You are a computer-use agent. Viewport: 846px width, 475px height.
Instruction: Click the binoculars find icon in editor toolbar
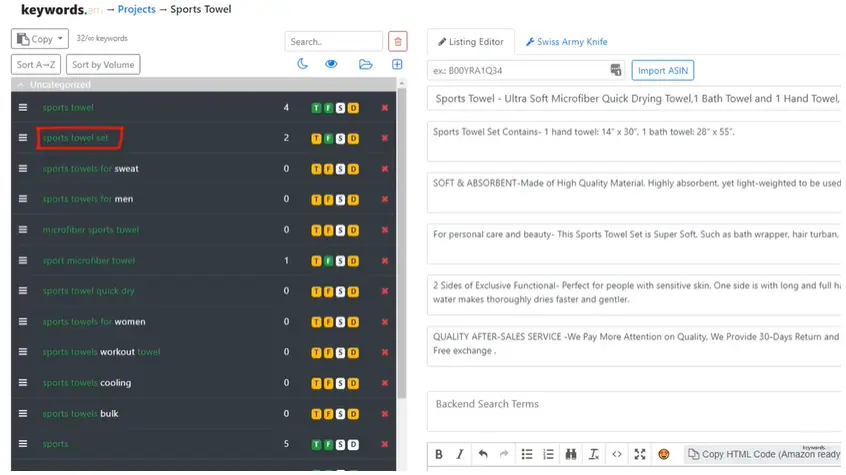(571, 454)
